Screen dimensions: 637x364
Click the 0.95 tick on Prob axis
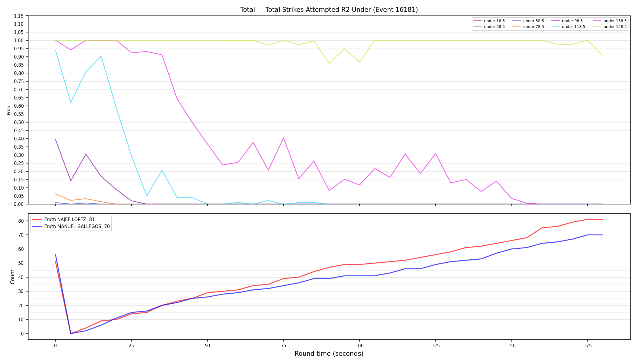click(x=19, y=49)
